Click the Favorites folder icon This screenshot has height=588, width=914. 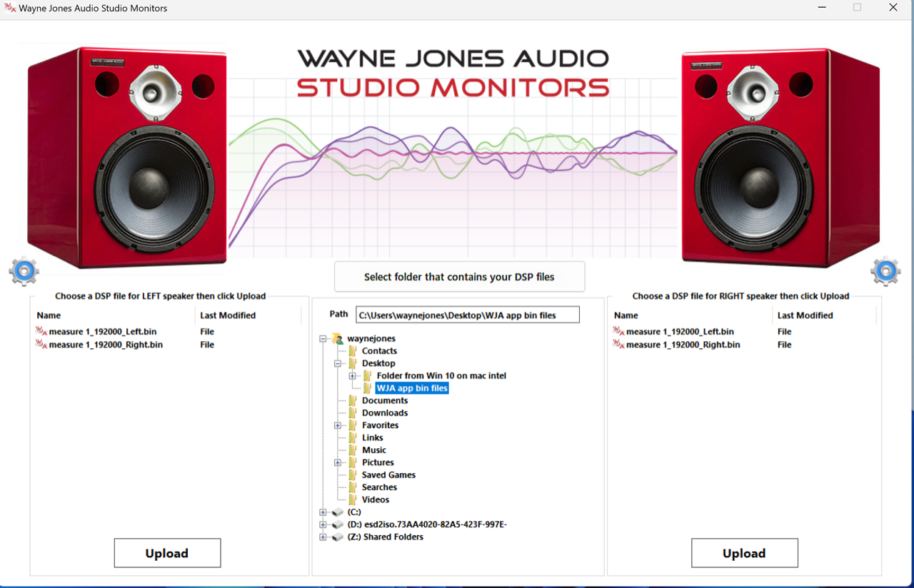click(353, 425)
